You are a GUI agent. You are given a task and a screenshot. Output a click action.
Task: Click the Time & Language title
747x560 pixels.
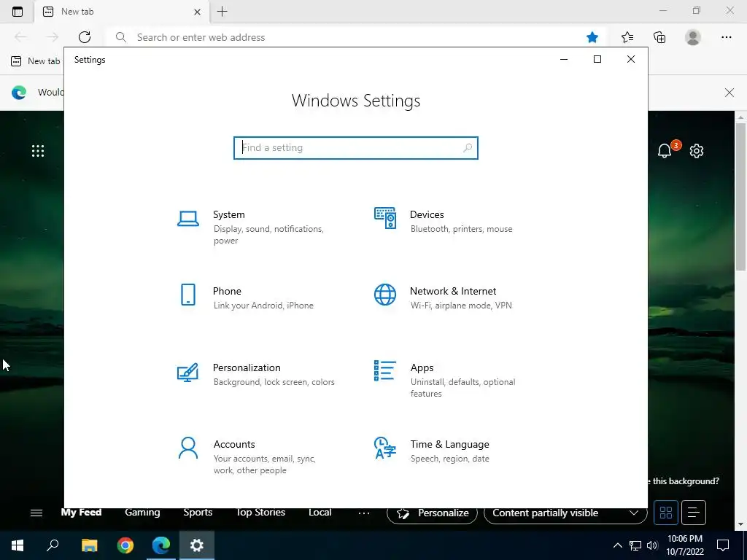449,444
